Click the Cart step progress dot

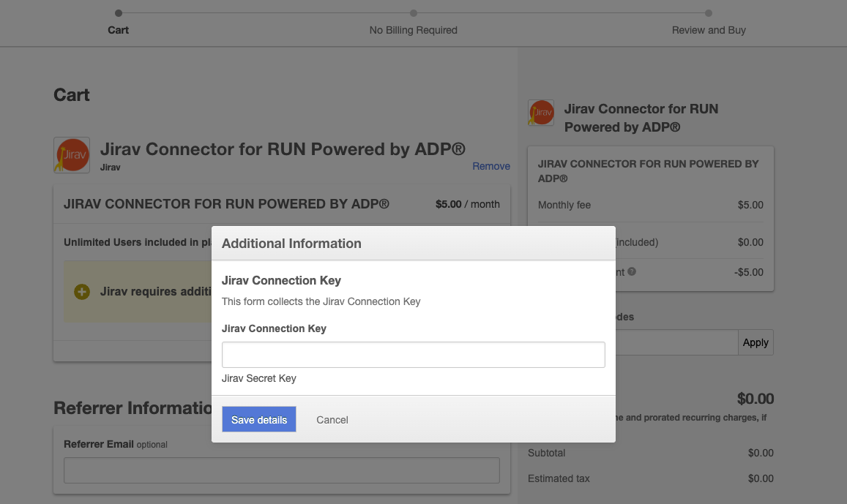click(x=118, y=12)
